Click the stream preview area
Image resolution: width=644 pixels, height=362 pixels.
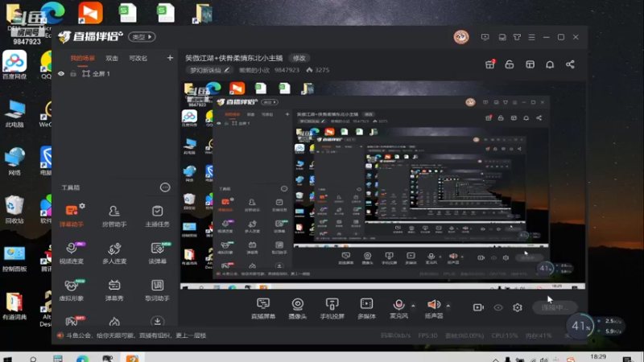click(383, 185)
